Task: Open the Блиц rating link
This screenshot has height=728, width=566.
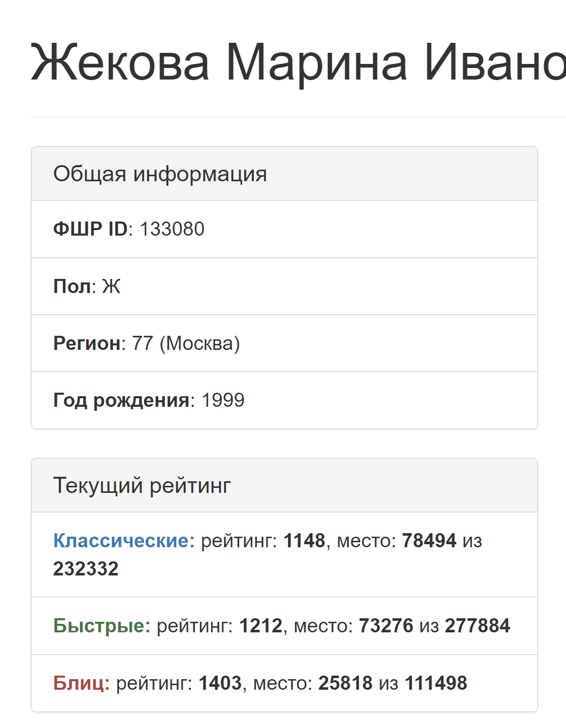Action: tap(81, 683)
